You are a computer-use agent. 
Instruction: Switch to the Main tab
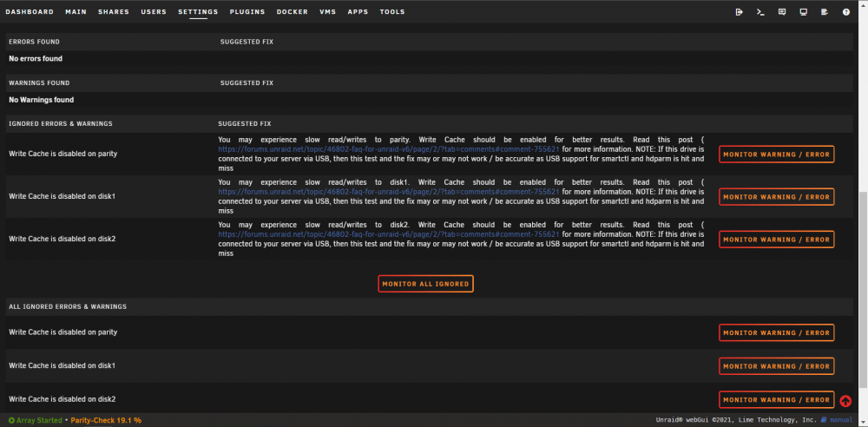[76, 11]
